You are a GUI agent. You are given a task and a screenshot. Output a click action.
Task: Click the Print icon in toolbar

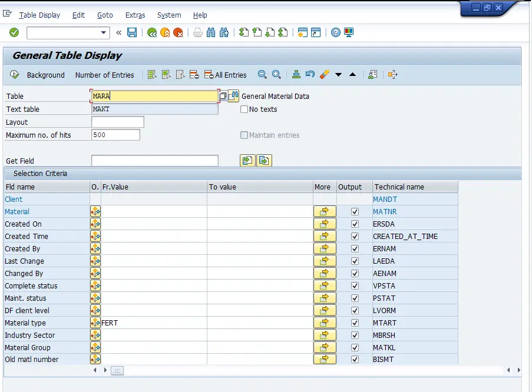(x=198, y=32)
